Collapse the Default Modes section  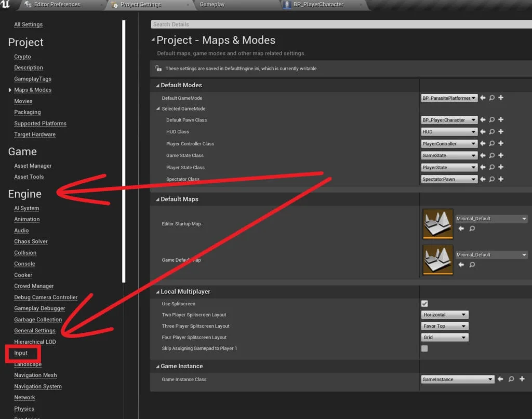157,86
